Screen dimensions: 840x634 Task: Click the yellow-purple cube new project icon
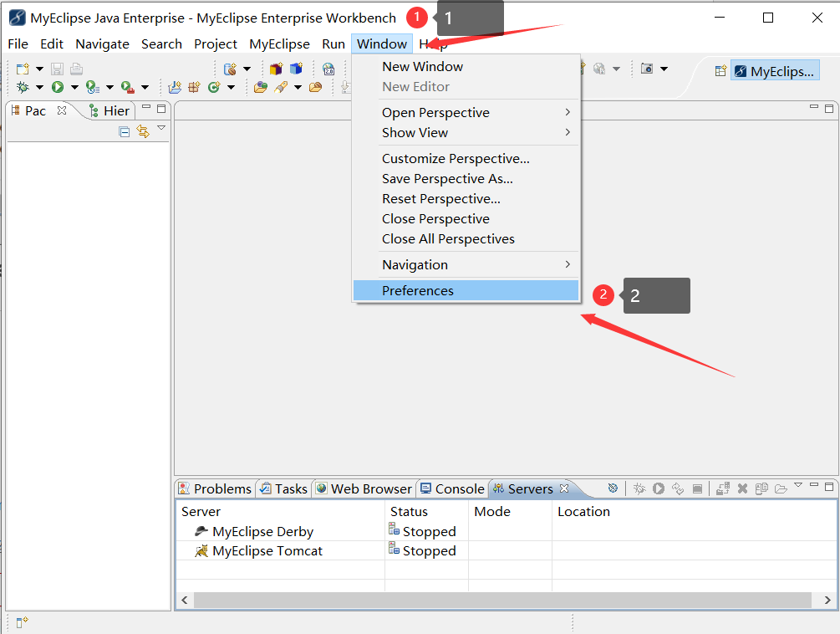276,69
